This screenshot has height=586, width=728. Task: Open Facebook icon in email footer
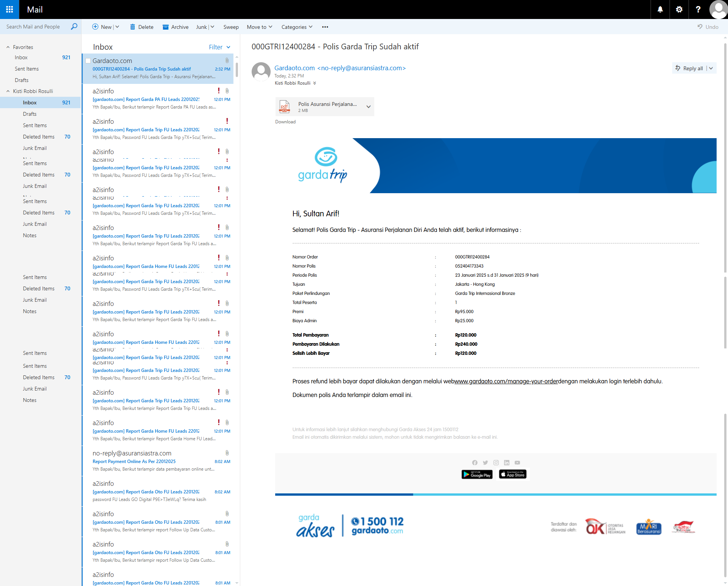coord(474,463)
